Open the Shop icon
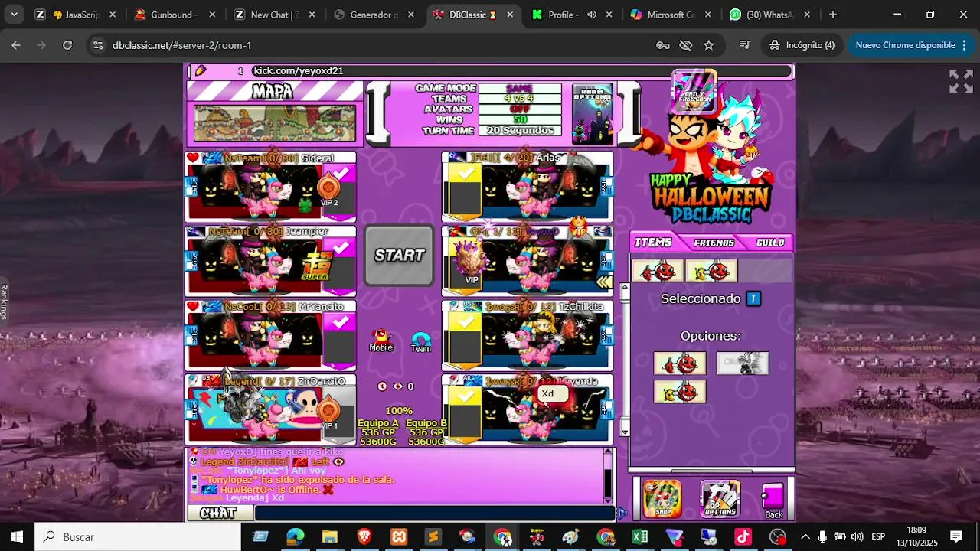Viewport: 980px width, 551px height. pyautogui.click(x=661, y=499)
